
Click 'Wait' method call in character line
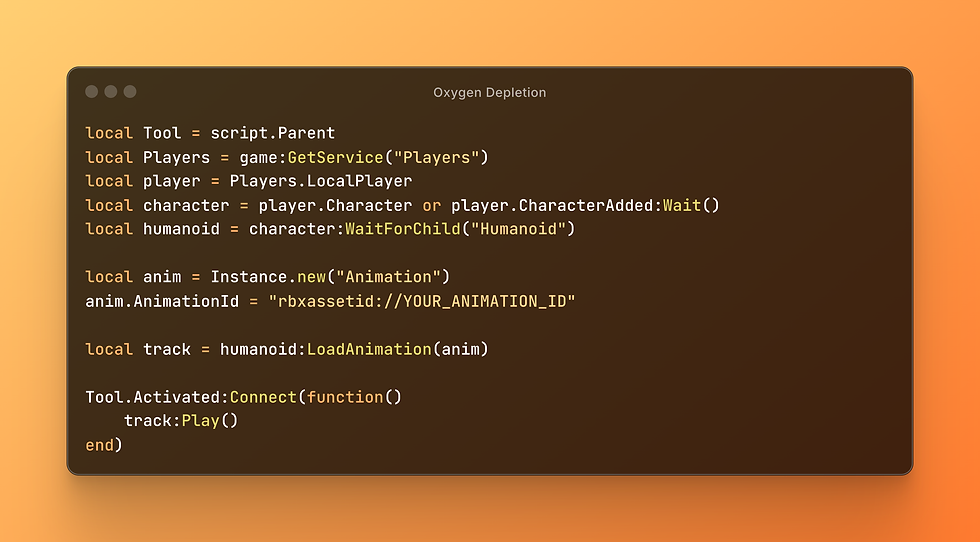(x=682, y=206)
